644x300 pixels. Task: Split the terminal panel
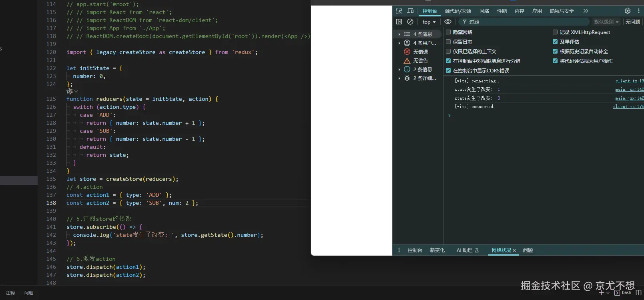tap(638, 293)
